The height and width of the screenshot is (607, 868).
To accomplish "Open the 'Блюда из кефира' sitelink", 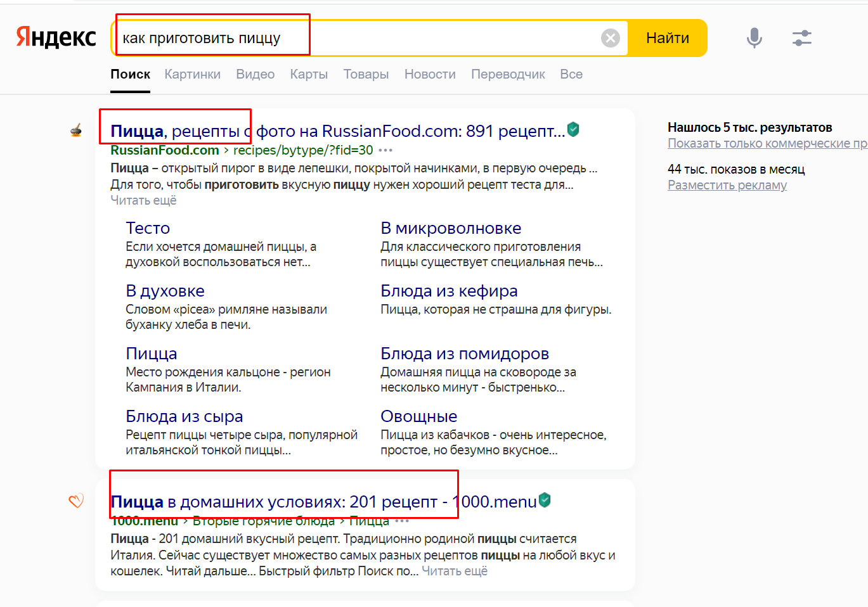I will tap(449, 291).
